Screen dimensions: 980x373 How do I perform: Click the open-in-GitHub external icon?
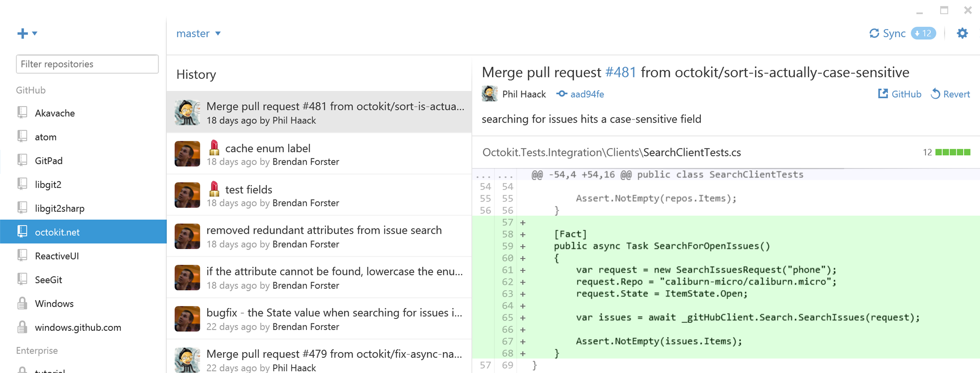(883, 94)
